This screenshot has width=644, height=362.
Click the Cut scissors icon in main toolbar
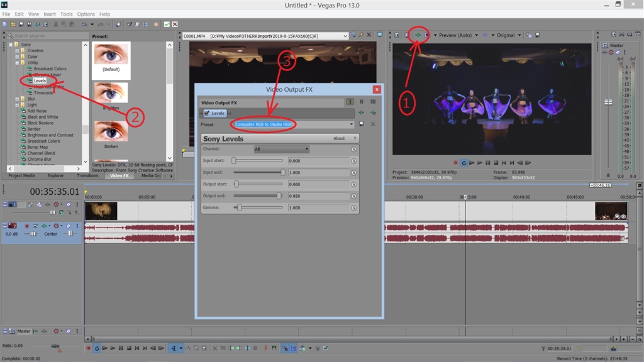[56, 25]
